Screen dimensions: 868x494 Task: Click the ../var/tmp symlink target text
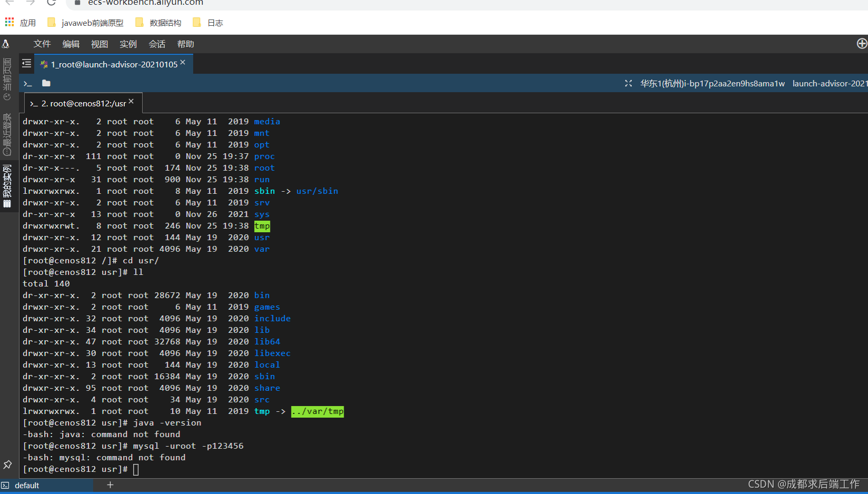[317, 411]
